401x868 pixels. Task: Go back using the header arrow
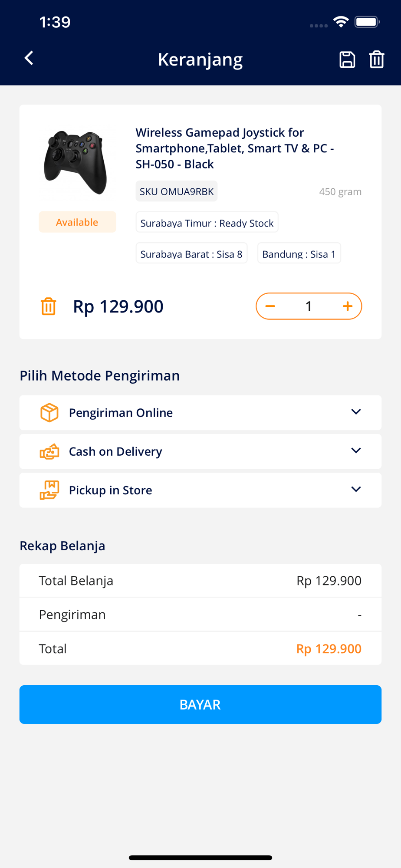[x=29, y=58]
